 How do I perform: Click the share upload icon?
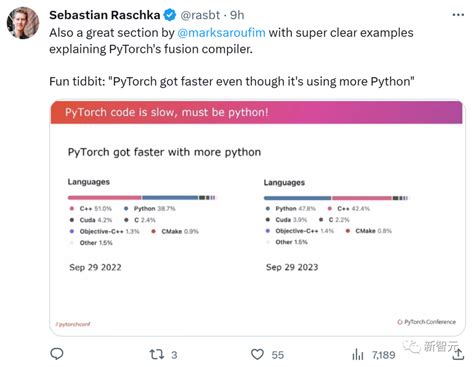point(459,354)
